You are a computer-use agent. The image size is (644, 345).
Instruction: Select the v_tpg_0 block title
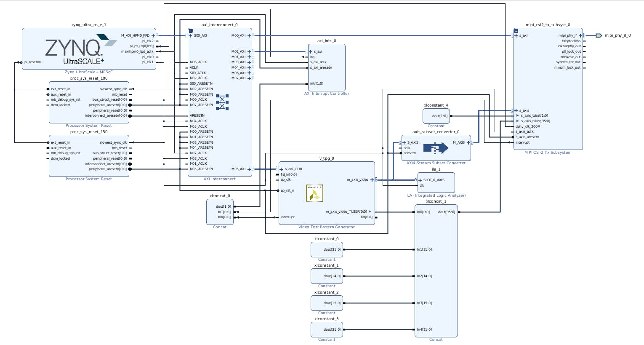[327, 158]
